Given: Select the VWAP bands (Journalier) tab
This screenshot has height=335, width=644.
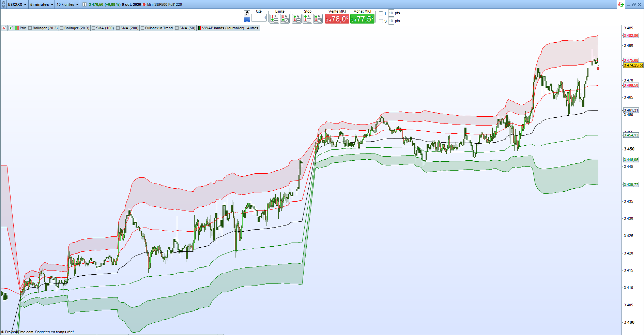Looking at the screenshot, I should [221, 28].
